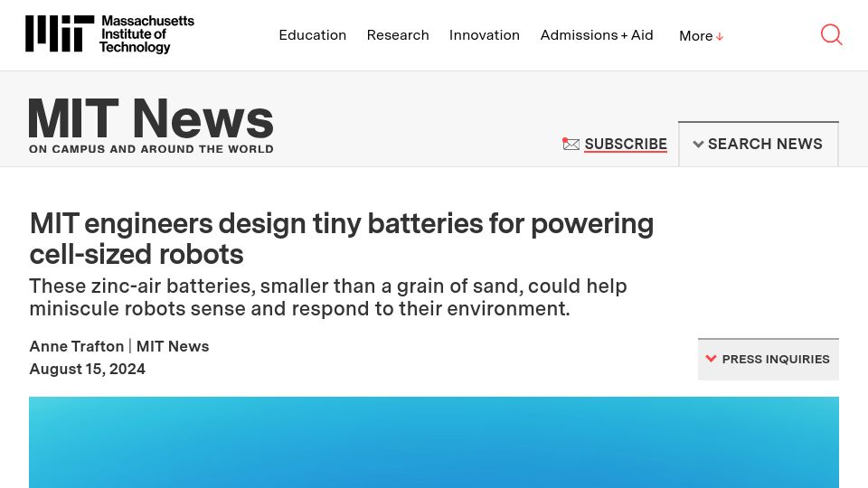
Task: Click author name Anne Trafton
Action: [76, 346]
